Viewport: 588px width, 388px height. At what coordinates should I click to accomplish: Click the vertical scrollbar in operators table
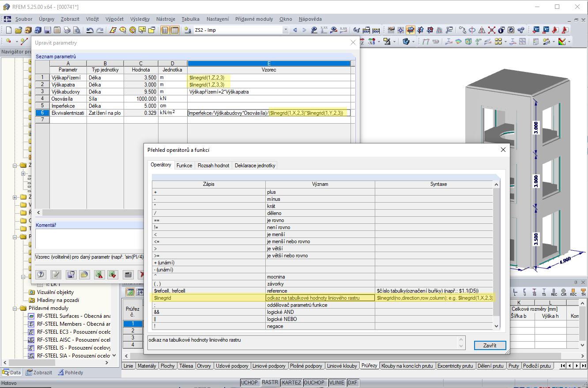497,255
